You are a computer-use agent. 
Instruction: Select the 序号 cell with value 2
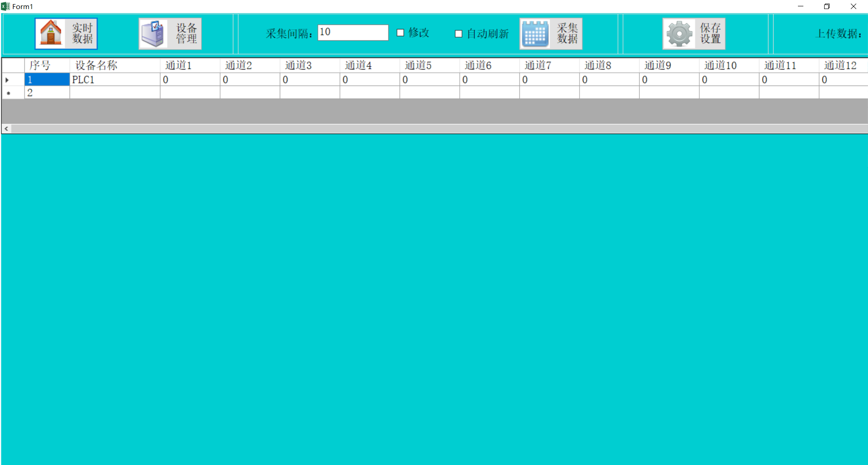47,93
